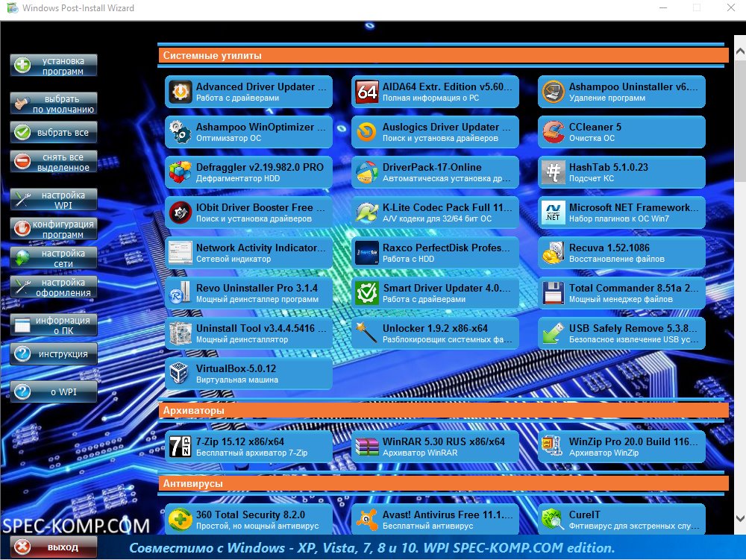Click 'Восстановление файлов' description text
The height and width of the screenshot is (560, 746).
617,259
